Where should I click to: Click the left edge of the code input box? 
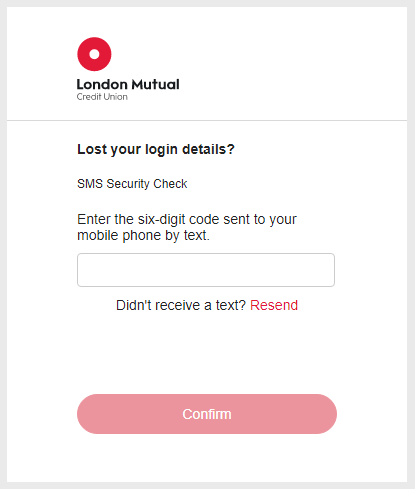pyautogui.click(x=81, y=270)
